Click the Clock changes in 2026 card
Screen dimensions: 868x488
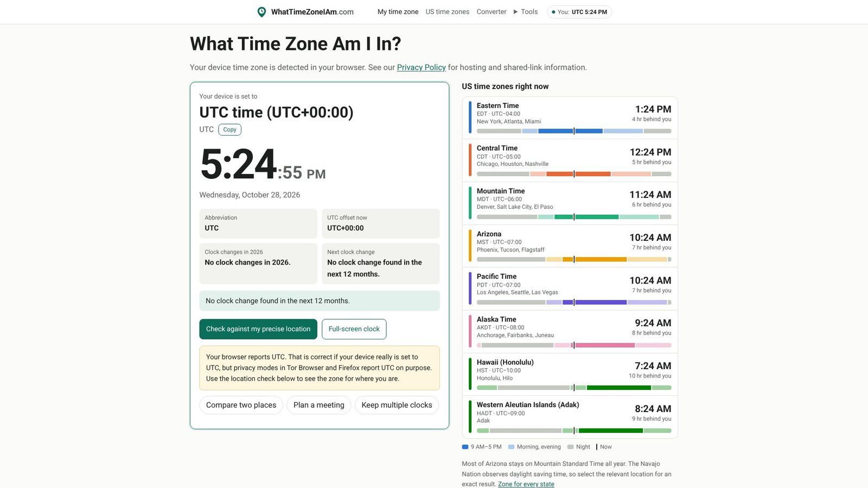[x=258, y=264]
